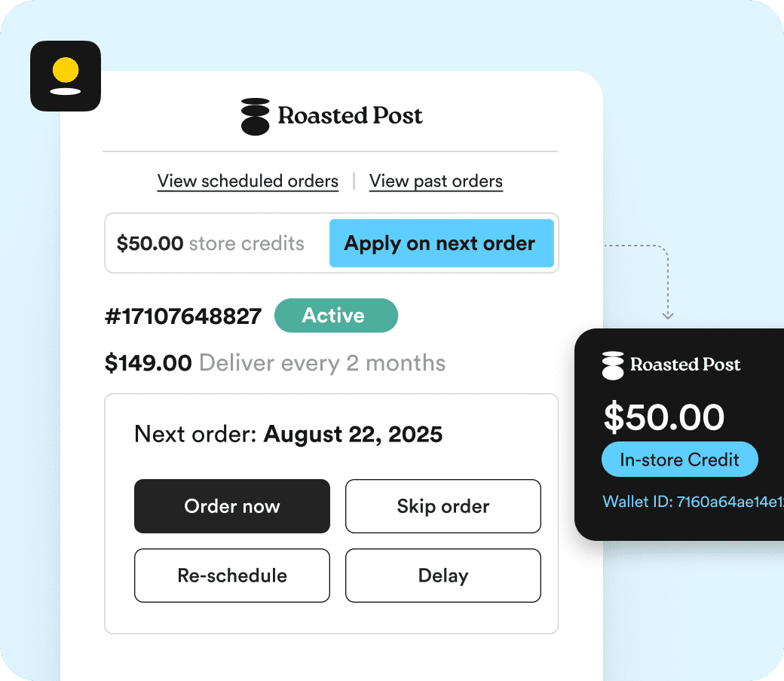Click the Roasted Post name in portal header
784x681 pixels.
351,116
